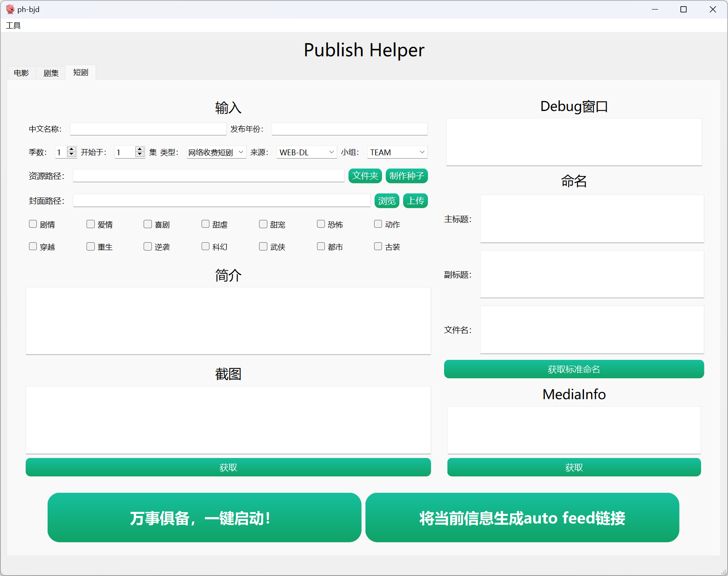Open the 来源 dropdown showing WEB-DL
This screenshot has width=728, height=576.
[307, 152]
